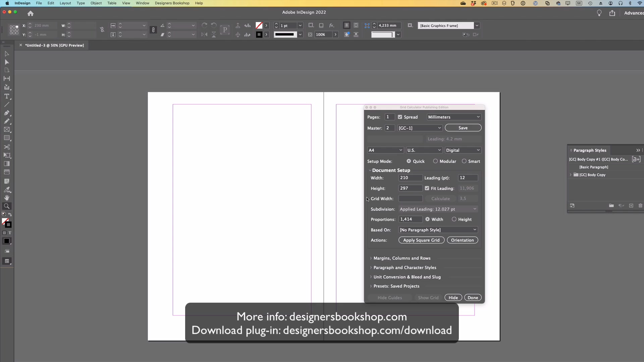Click the Share document icon
Viewport: 644px width, 362px height.
612,13
